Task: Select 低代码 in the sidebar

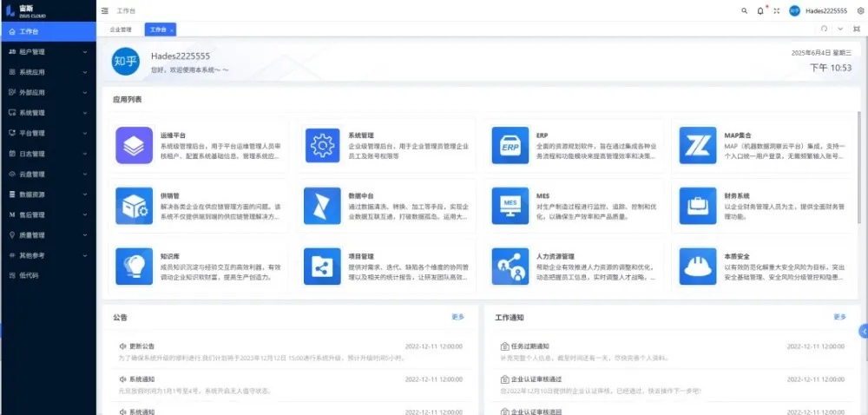Action: (x=48, y=275)
